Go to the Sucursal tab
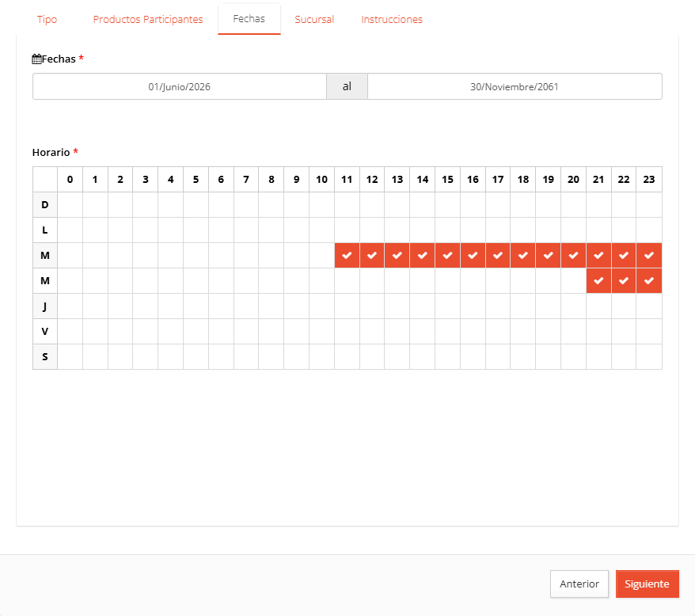695x616 pixels. (x=314, y=20)
